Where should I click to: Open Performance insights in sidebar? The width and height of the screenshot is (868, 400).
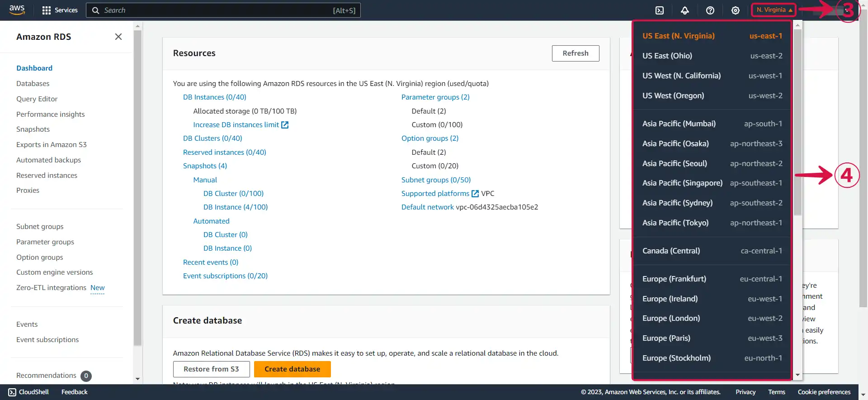[x=51, y=114]
